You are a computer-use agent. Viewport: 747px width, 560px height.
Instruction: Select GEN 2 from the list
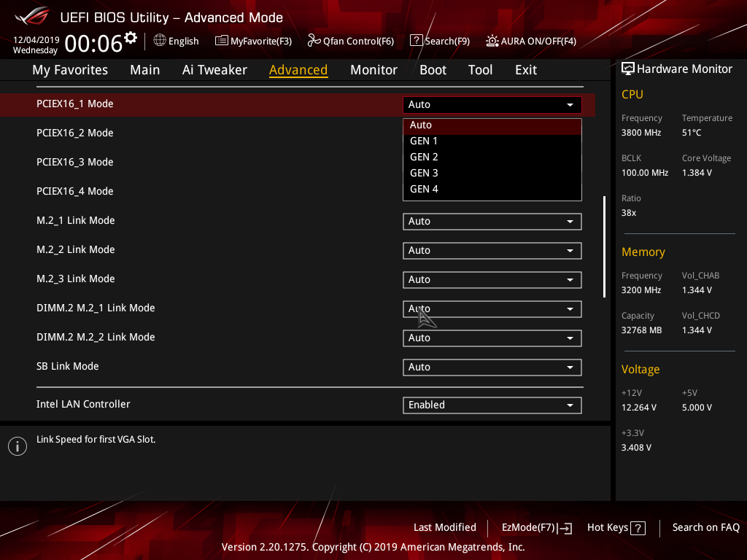492,157
